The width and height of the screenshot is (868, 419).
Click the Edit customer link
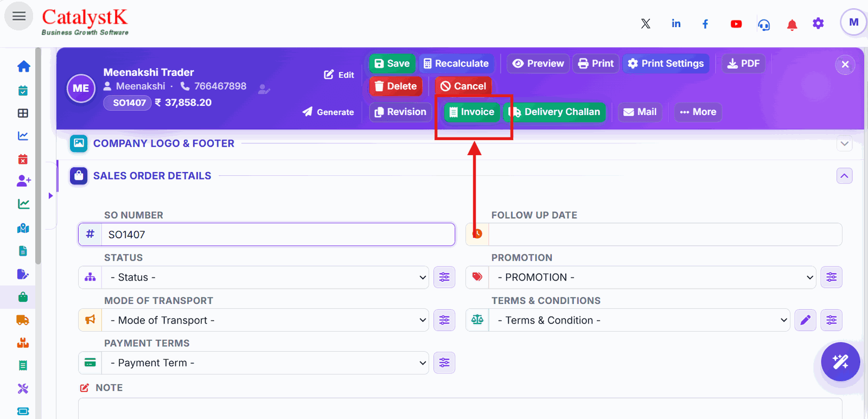pyautogui.click(x=339, y=75)
